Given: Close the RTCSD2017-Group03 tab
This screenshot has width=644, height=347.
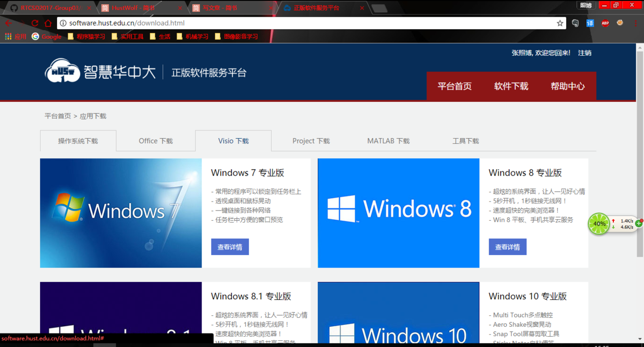Looking at the screenshot, I should click(89, 8).
